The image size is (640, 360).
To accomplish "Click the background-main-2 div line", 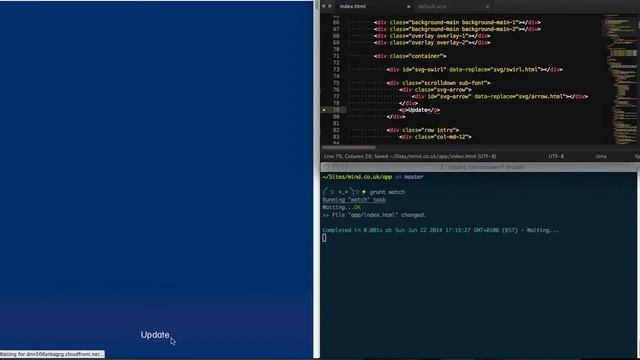I will tap(457, 29).
